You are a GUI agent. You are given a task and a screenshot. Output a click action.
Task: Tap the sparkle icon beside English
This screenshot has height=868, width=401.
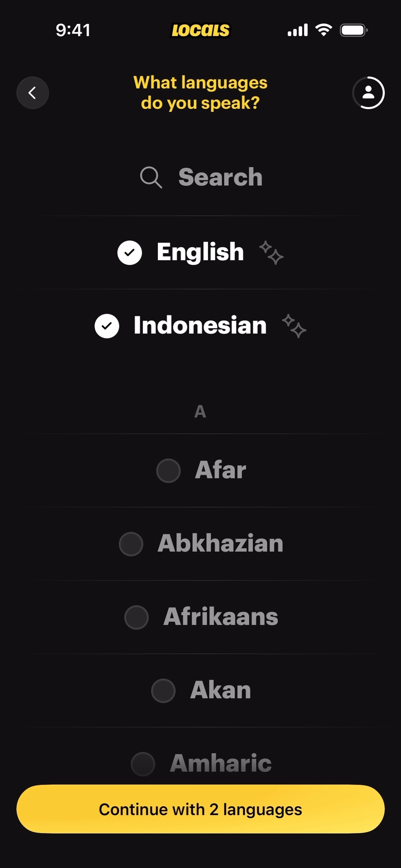tap(271, 252)
